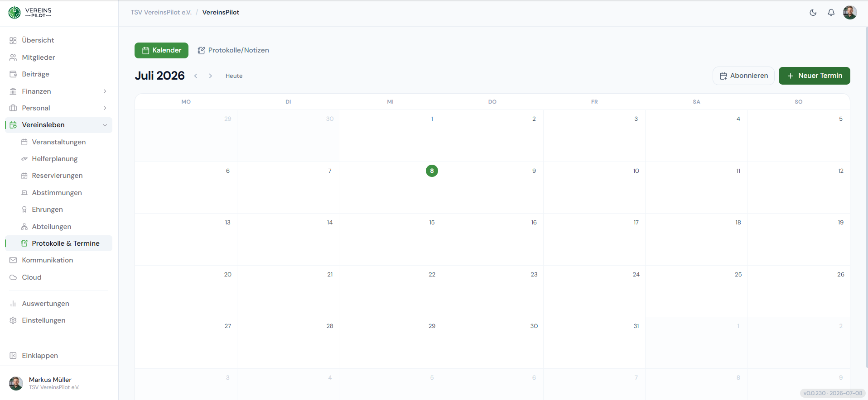This screenshot has width=868, height=400.
Task: Switch to the Protokolle/Notizen tab
Action: click(x=233, y=50)
